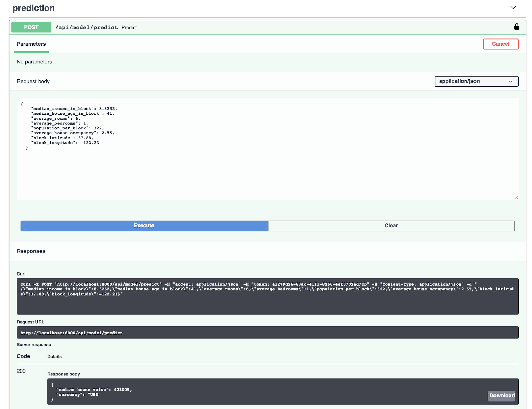Image resolution: width=532 pixels, height=409 pixels.
Task: Select the Parameters tab
Action: point(31,44)
